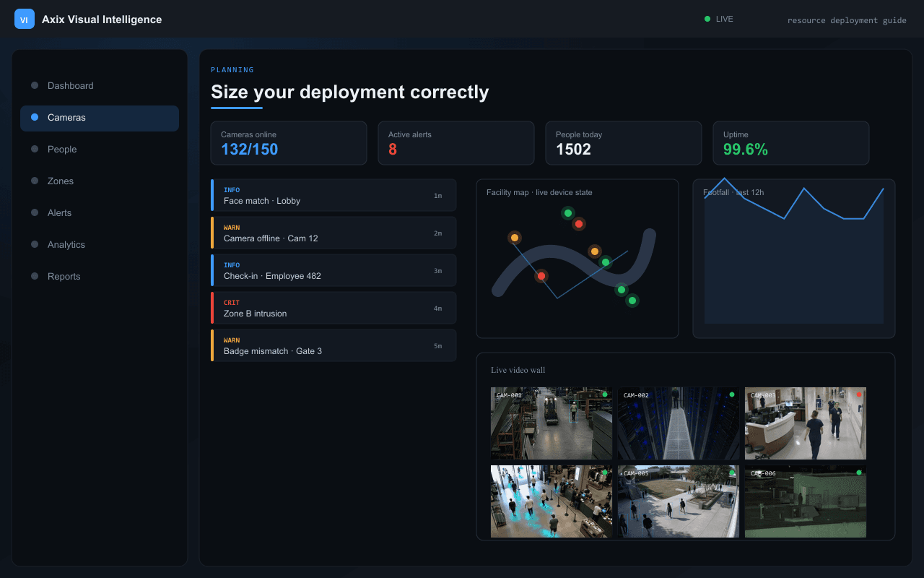Click the 4m timestamp on Zone B intrusion
The width and height of the screenshot is (924, 578).
click(437, 309)
